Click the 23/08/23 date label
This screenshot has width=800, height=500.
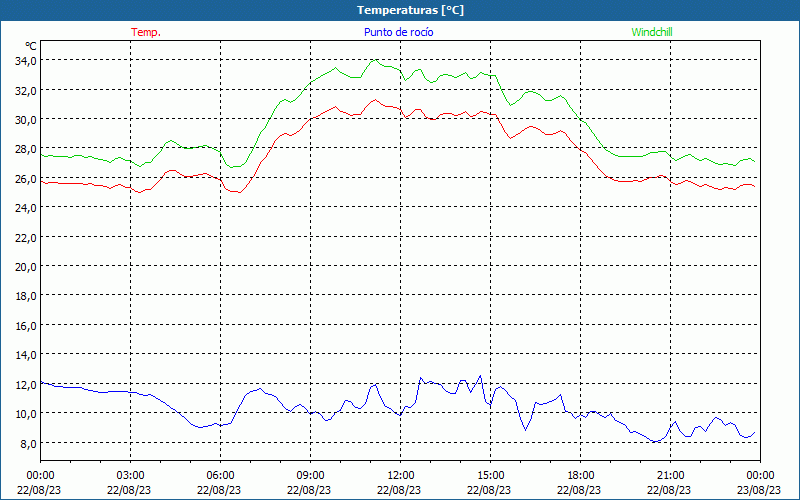point(759,490)
